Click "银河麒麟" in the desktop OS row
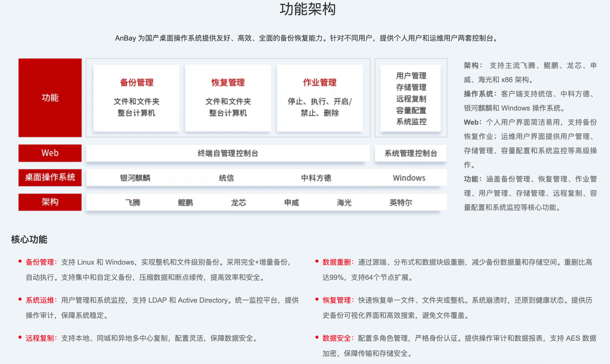This screenshot has width=610, height=364. pos(135,178)
